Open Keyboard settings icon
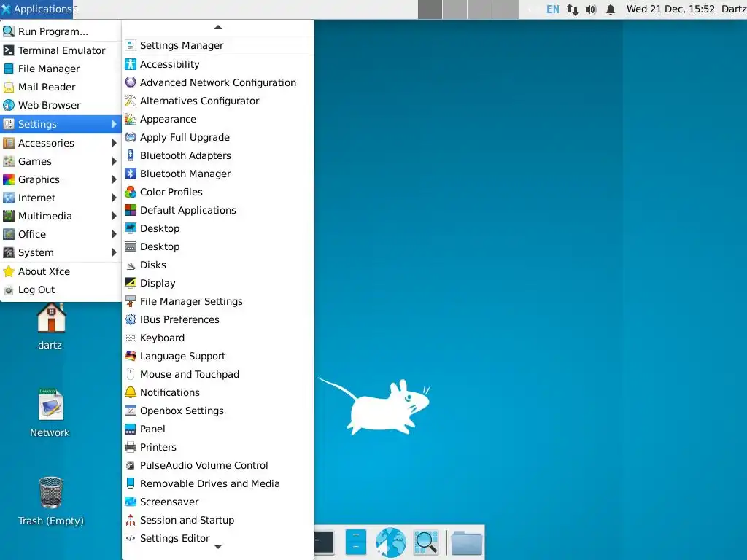 [131, 338]
